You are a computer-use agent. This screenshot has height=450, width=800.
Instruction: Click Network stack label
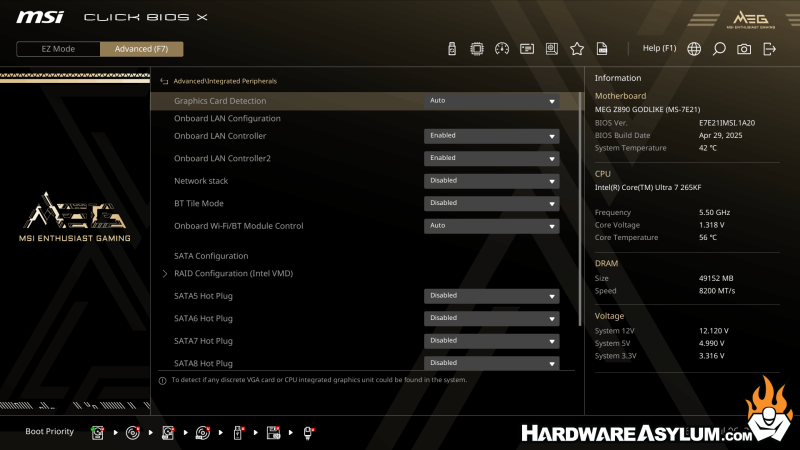coord(201,181)
